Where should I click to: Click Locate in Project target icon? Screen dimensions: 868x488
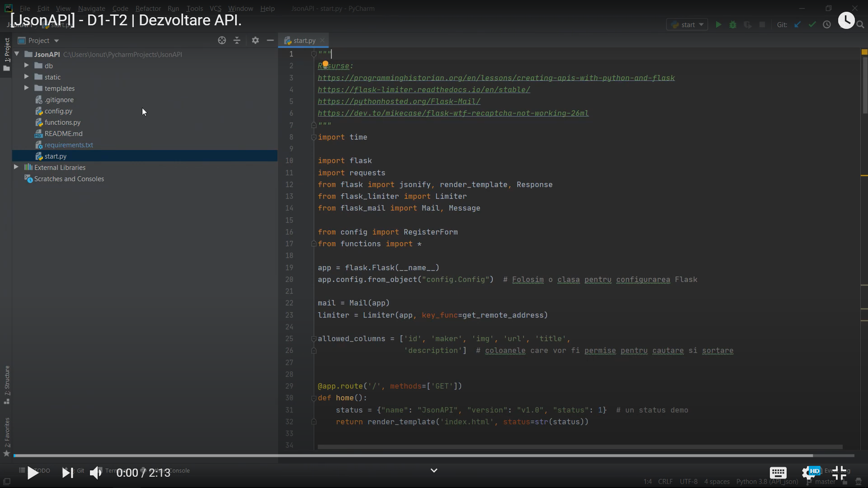222,41
